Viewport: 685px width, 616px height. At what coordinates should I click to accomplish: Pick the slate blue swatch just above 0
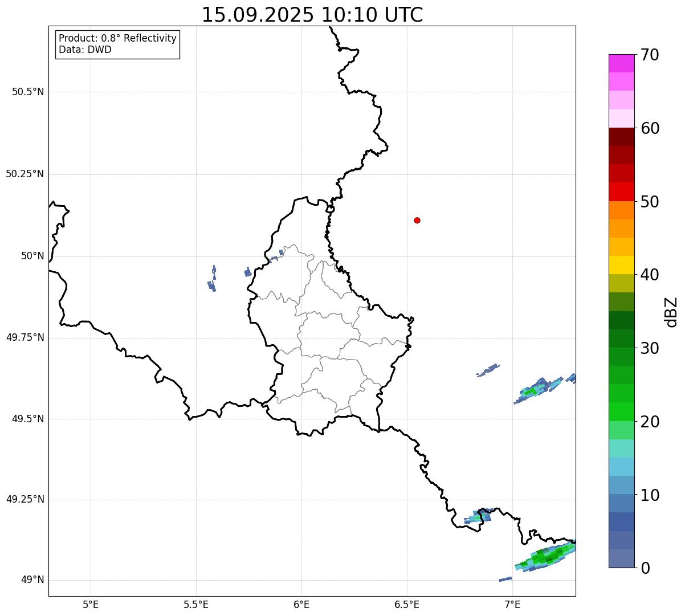(x=621, y=558)
